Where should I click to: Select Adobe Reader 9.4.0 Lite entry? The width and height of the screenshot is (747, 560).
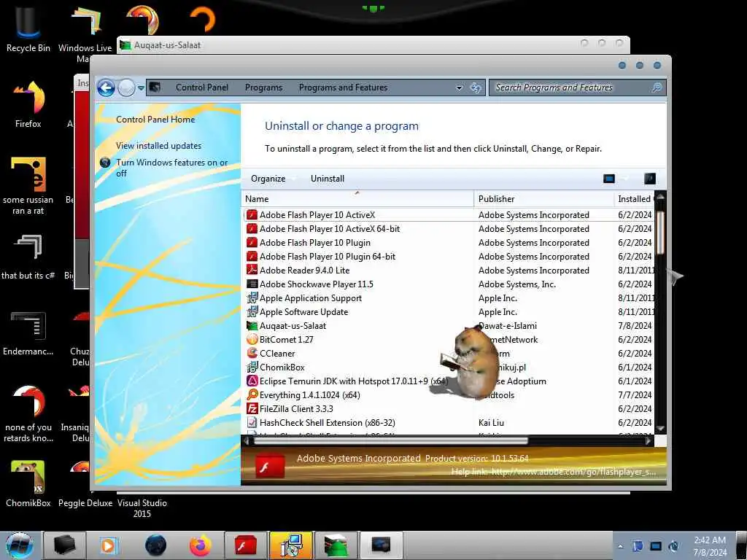449,271
